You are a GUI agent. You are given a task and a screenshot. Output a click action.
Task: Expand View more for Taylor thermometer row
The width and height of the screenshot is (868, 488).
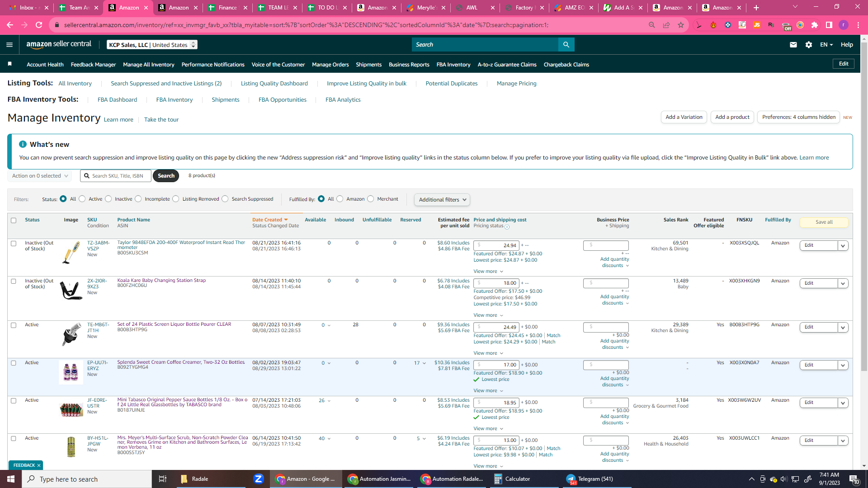point(488,271)
